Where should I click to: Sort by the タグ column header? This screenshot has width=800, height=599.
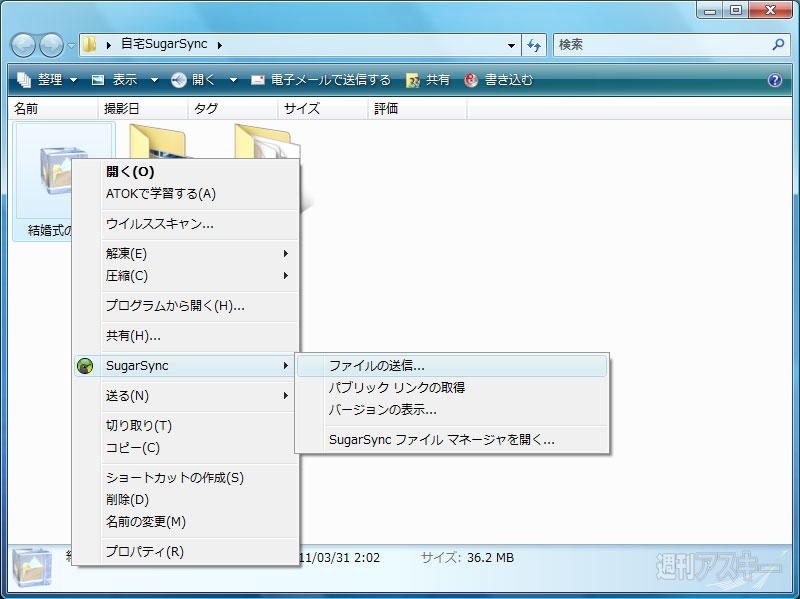click(232, 109)
